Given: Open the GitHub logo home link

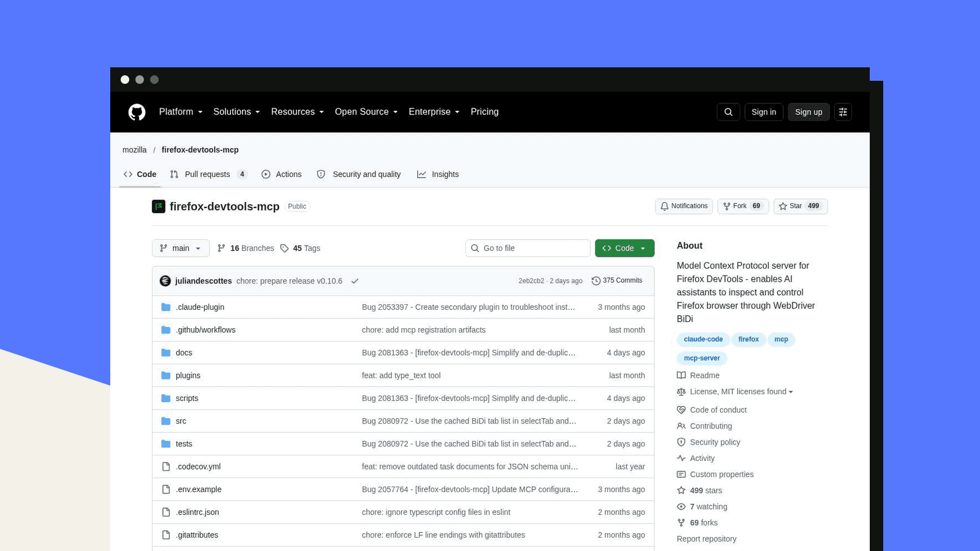Looking at the screenshot, I should tap(137, 112).
